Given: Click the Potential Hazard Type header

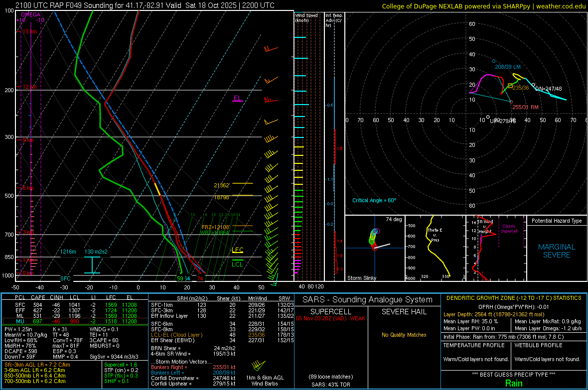Looking at the screenshot, I should click(x=557, y=221).
